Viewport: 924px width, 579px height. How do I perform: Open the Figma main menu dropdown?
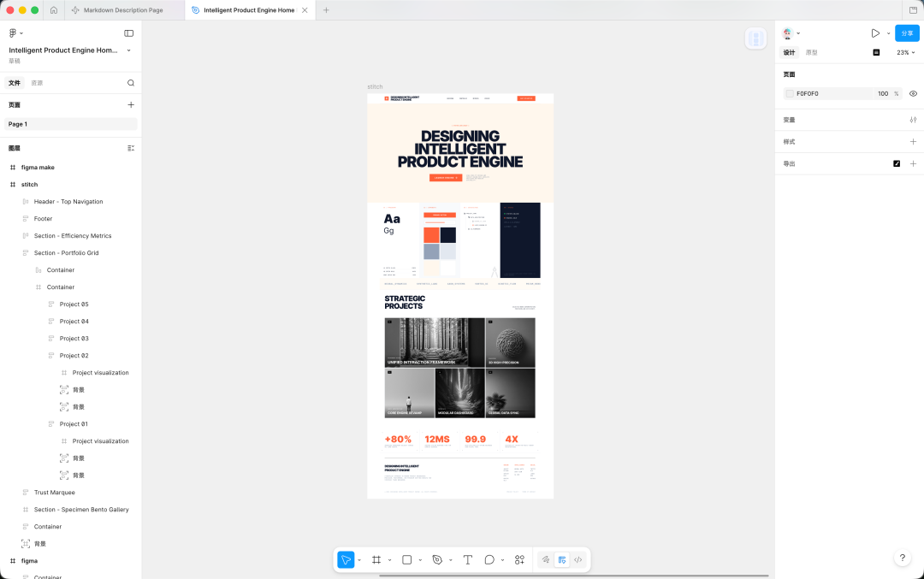pyautogui.click(x=15, y=33)
